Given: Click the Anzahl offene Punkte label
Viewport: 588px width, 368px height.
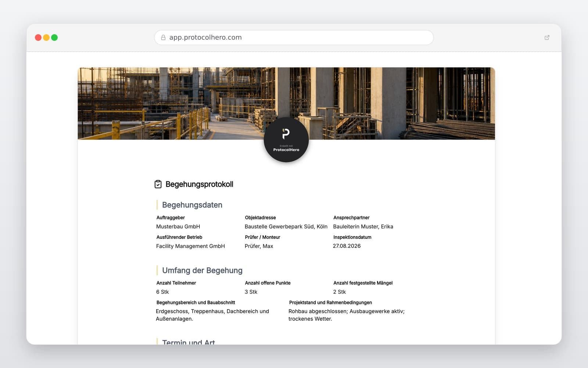Looking at the screenshot, I should (x=268, y=283).
